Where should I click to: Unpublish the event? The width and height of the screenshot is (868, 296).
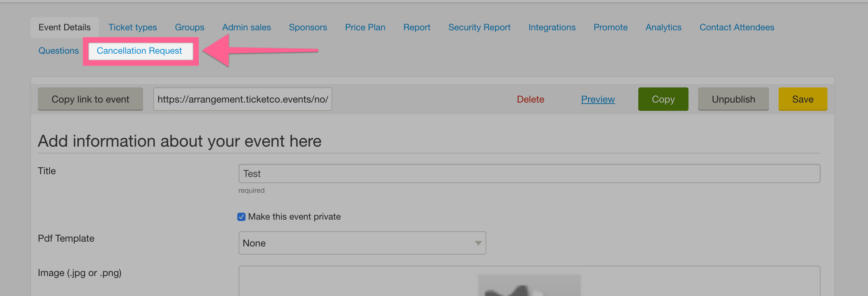(733, 99)
